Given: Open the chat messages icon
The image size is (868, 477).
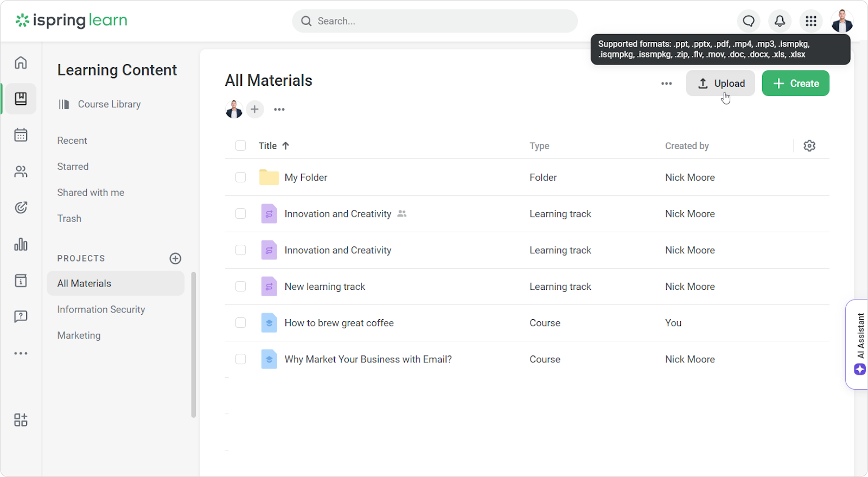Looking at the screenshot, I should pyautogui.click(x=749, y=21).
